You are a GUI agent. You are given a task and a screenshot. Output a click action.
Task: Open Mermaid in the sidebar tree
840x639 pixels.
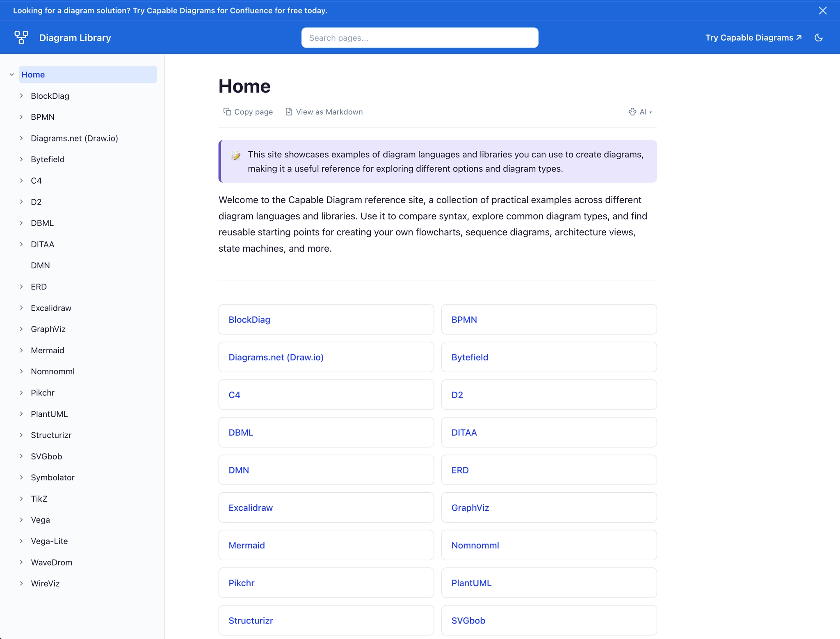click(48, 350)
